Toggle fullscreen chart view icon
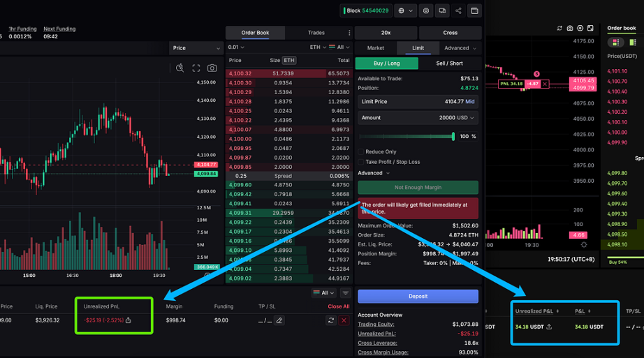This screenshot has height=358, width=644. click(x=196, y=68)
